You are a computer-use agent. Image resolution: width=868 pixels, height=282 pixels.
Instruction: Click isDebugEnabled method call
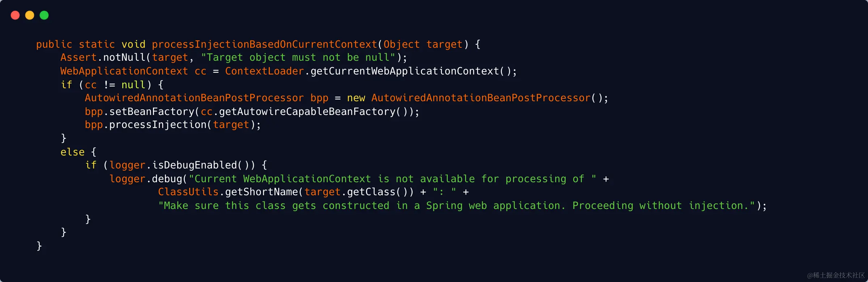click(194, 165)
